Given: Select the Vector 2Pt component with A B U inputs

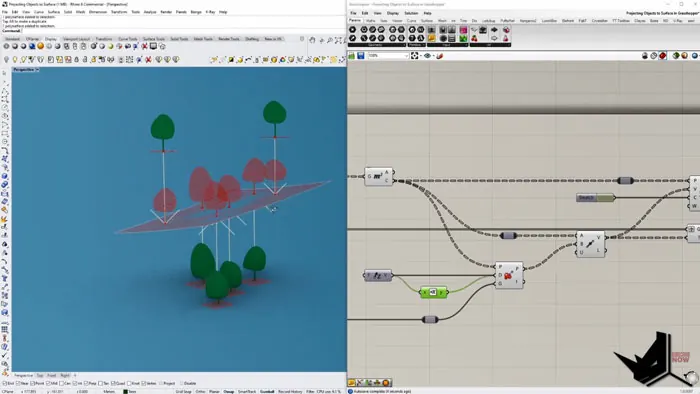Looking at the screenshot, I should coord(590,244).
